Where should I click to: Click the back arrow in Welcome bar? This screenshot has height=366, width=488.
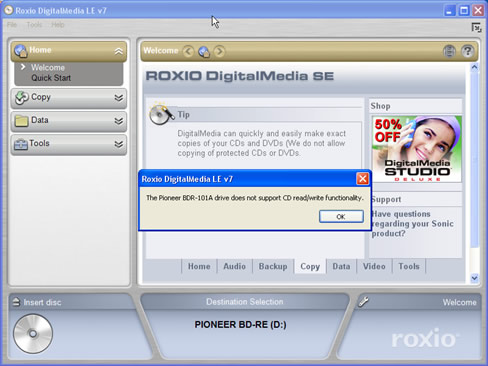(188, 51)
